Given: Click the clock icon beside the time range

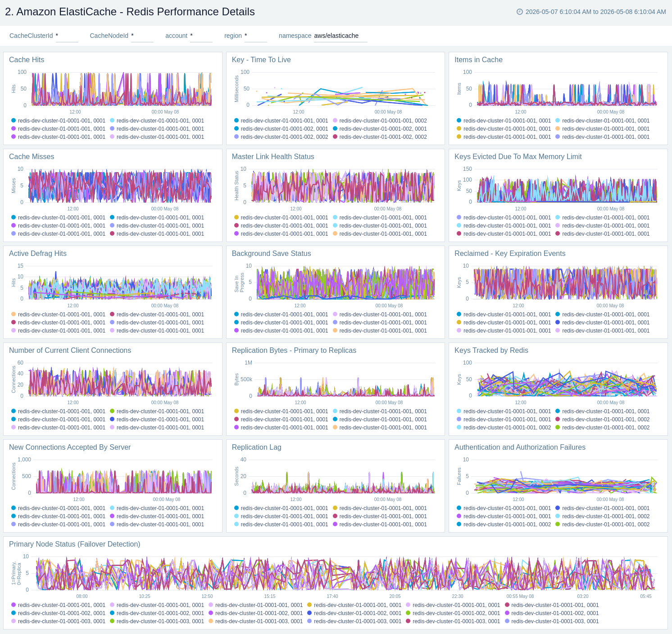Looking at the screenshot, I should pyautogui.click(x=520, y=12).
